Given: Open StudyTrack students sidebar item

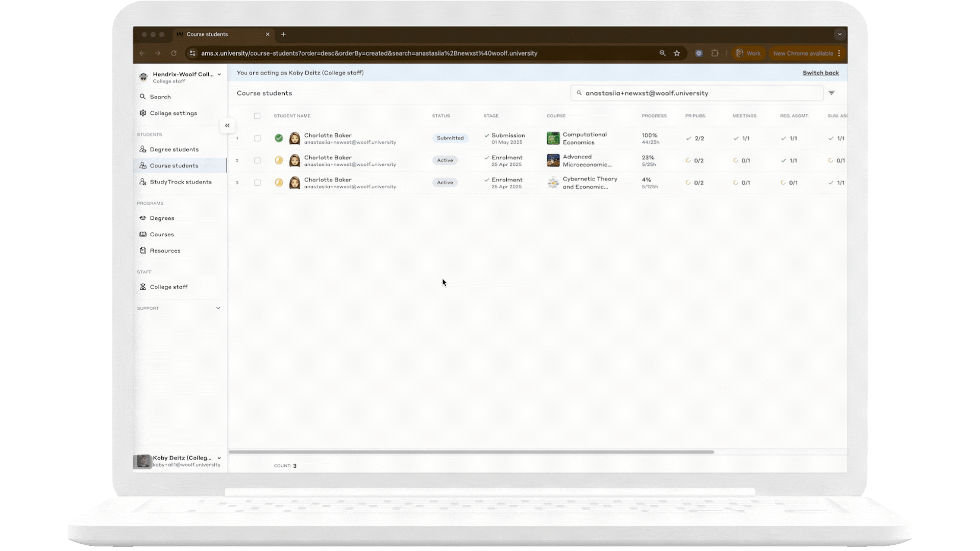Looking at the screenshot, I should click(x=180, y=182).
